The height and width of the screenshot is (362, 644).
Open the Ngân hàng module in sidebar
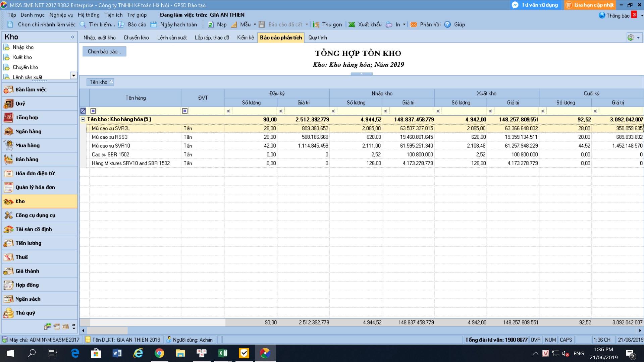40,131
